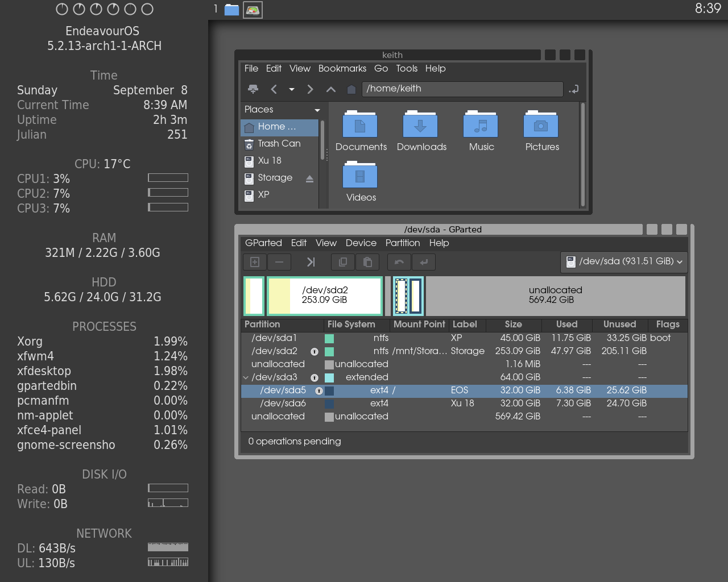Open the Tools menu in file manager
728x582 pixels.
[x=407, y=68]
